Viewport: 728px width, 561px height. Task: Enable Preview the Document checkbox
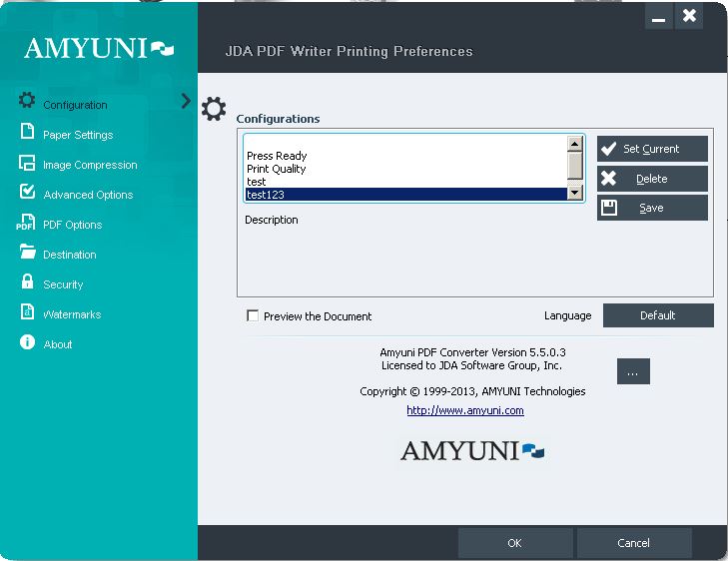tap(253, 316)
